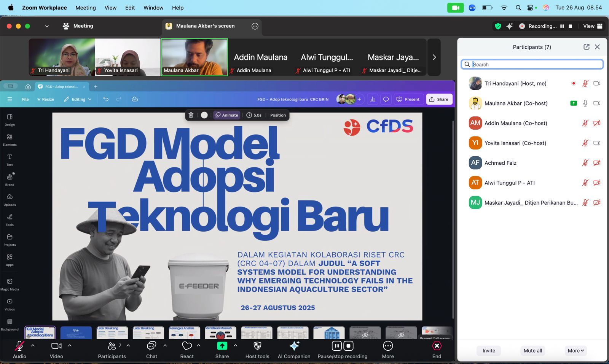Open the white background color swatch

204,115
